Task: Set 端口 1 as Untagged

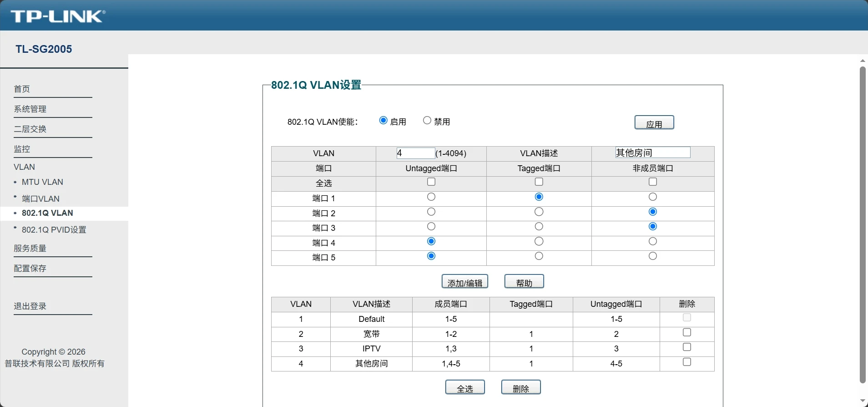Action: click(x=431, y=197)
